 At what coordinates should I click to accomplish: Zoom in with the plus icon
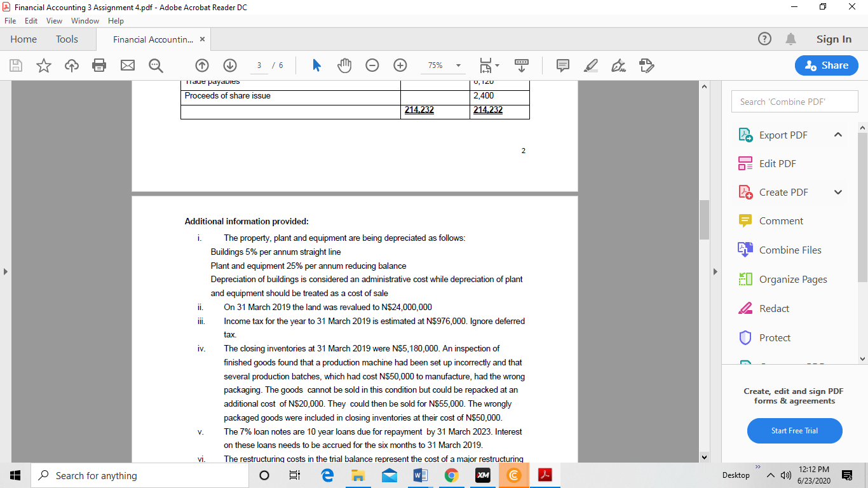[400, 65]
